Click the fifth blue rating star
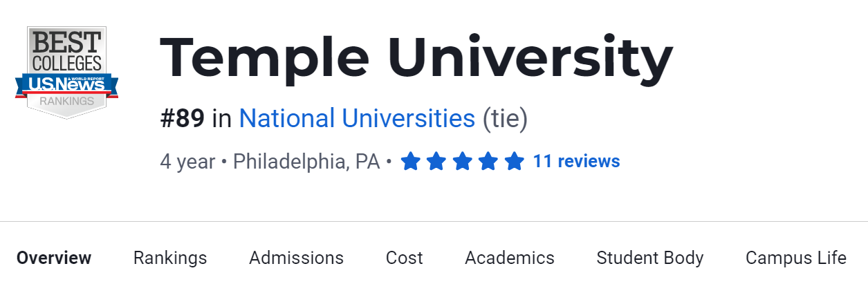Viewport: 868px width, 284px height. (x=514, y=162)
